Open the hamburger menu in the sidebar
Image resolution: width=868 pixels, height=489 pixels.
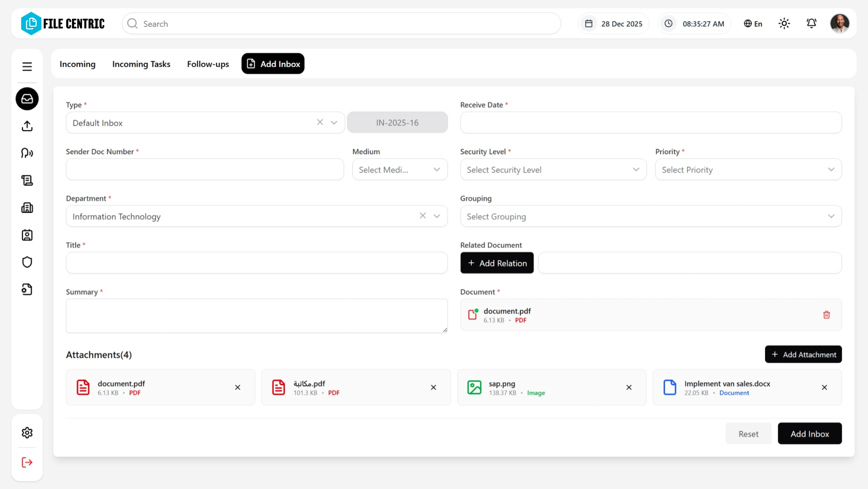[x=27, y=66]
